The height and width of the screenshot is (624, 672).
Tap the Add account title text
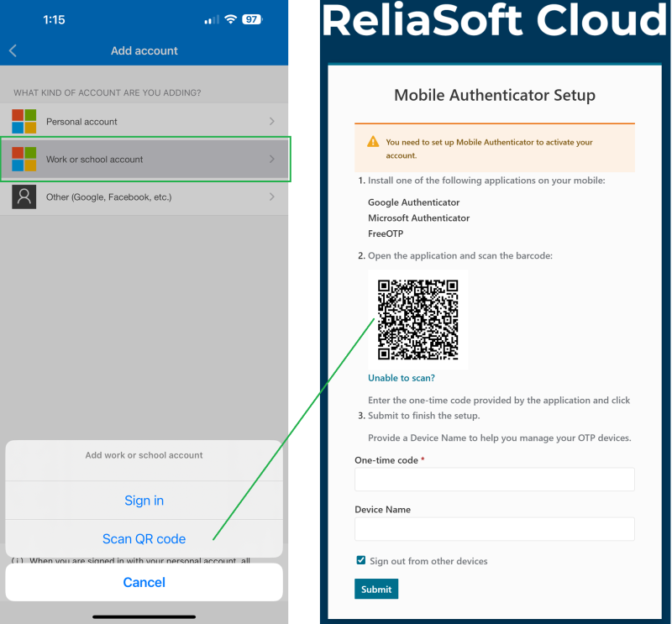pos(144,50)
